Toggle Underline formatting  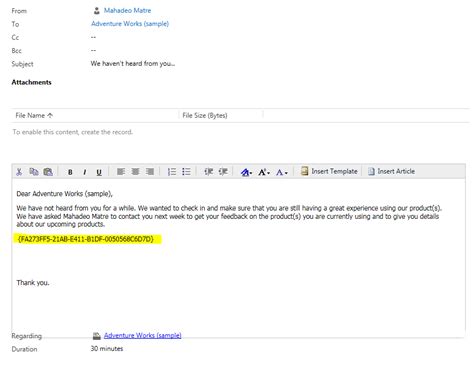[x=99, y=172]
